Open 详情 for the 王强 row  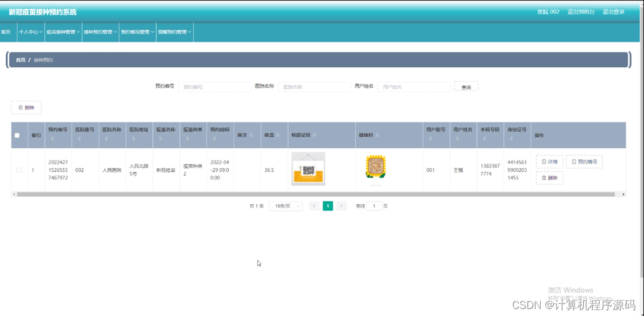point(549,162)
